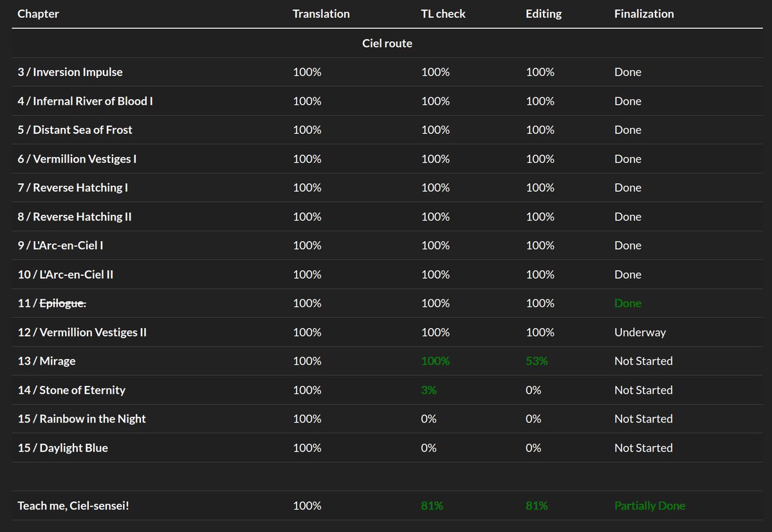Select chapter 4 / Infernal River of Blood I
This screenshot has width=772, height=532.
(x=85, y=101)
